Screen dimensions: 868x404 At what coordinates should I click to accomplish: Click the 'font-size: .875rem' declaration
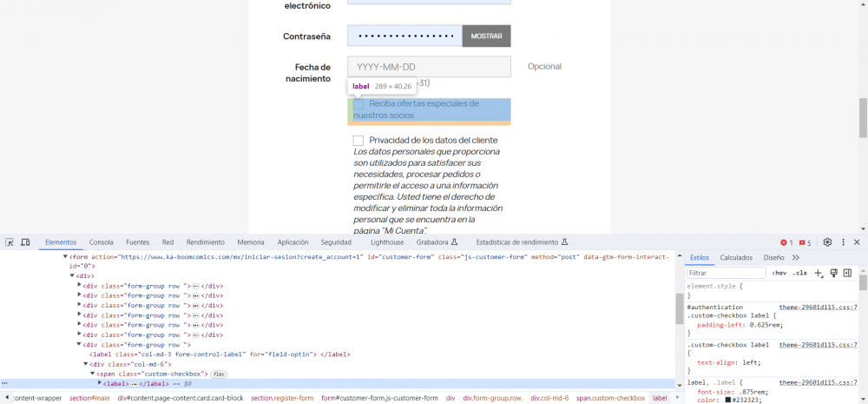coord(732,391)
